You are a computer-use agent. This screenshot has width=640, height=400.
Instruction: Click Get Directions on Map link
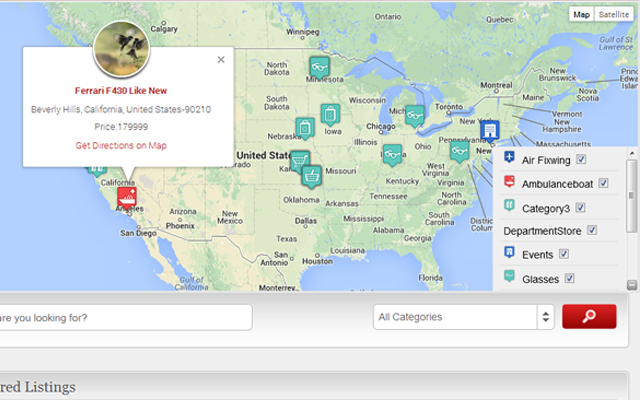(x=121, y=146)
